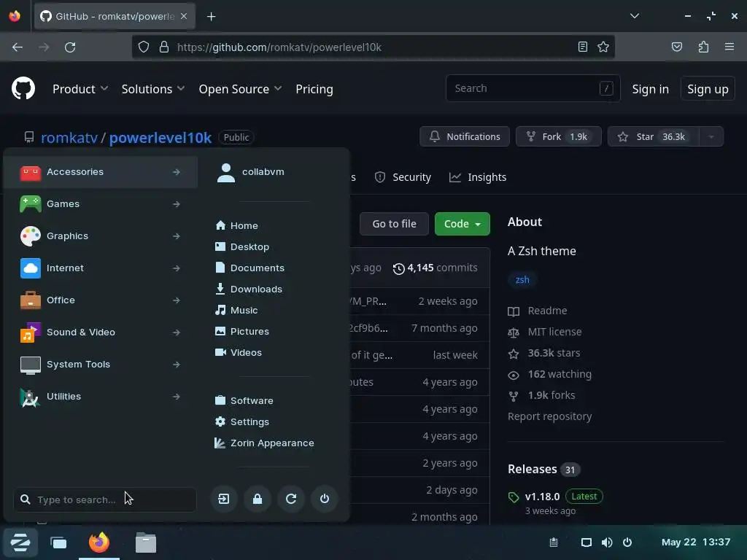Click the Sign up button

tap(708, 89)
